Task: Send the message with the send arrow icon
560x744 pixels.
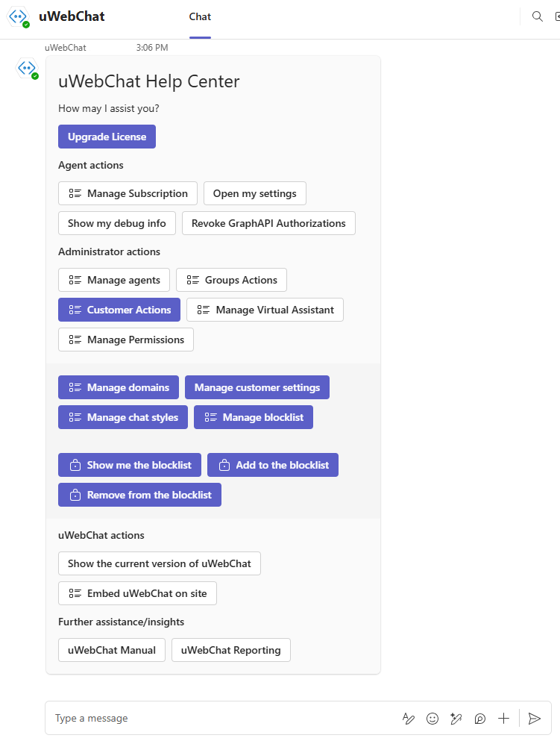Action: (535, 718)
